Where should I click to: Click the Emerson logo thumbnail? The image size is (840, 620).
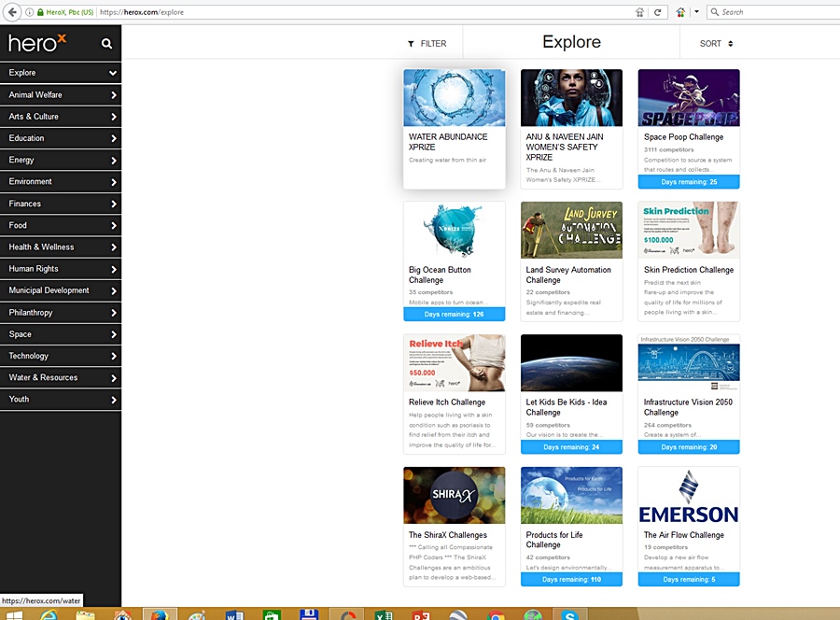(x=689, y=495)
